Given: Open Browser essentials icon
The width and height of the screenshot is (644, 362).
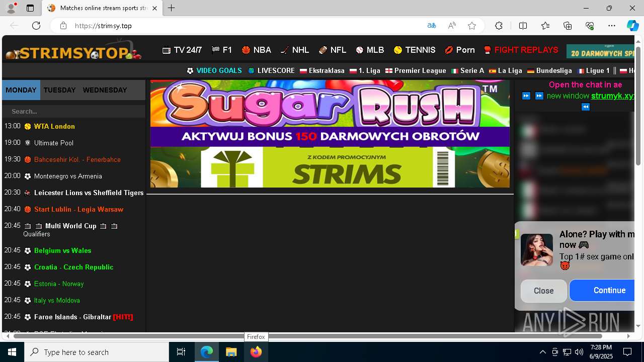Looking at the screenshot, I should (x=590, y=26).
